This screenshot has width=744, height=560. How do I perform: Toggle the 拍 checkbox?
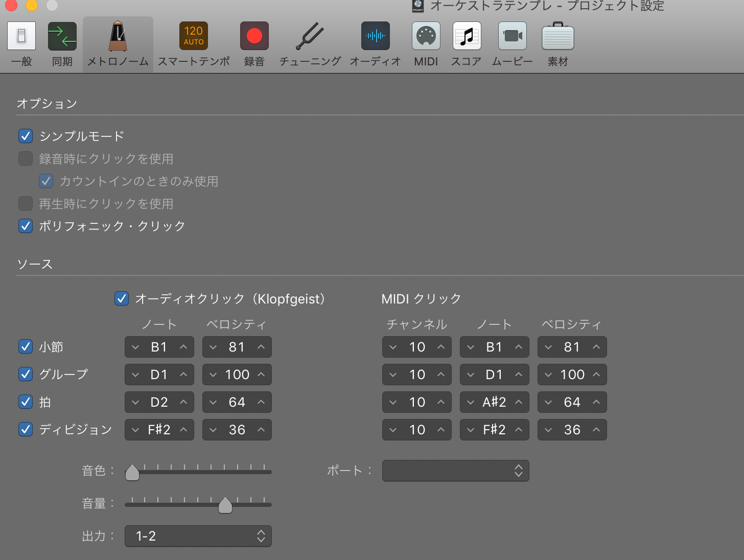coord(26,402)
